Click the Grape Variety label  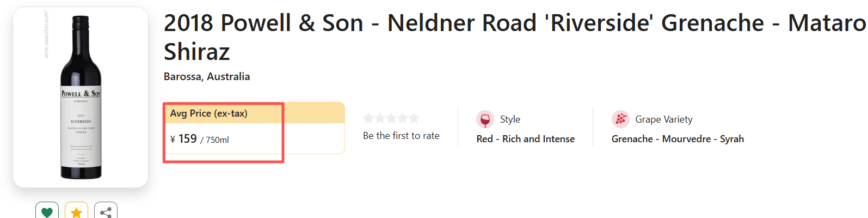click(x=664, y=119)
